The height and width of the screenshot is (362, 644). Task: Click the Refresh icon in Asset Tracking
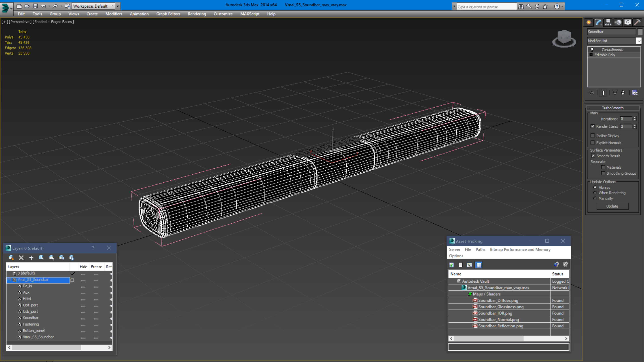pos(451,265)
